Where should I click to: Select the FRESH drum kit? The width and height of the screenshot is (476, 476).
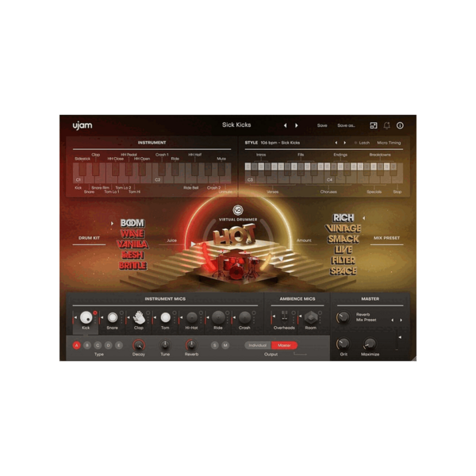pos(132,255)
